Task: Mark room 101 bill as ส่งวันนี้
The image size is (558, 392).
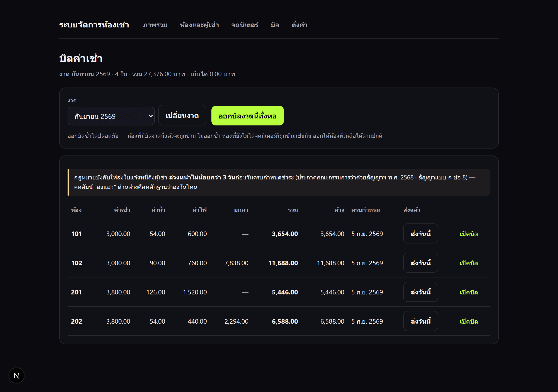Action: coord(420,233)
